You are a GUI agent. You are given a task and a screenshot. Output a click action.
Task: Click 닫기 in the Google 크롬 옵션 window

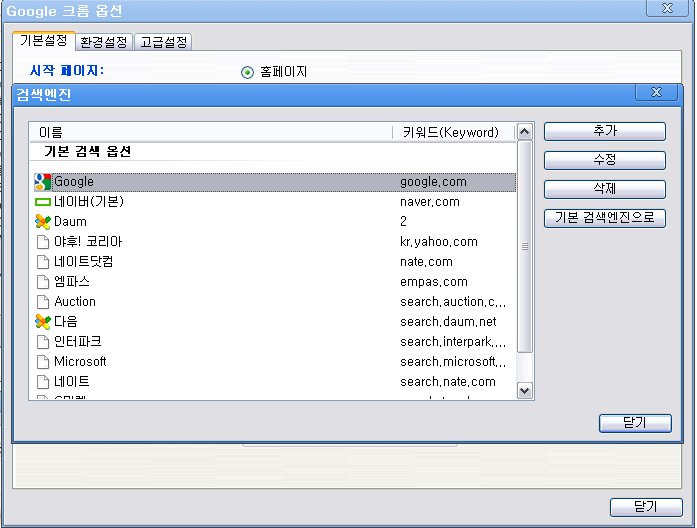point(646,507)
